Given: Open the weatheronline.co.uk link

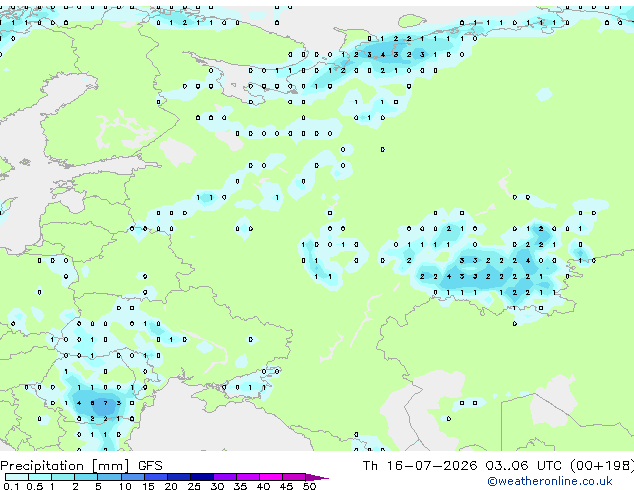Looking at the screenshot, I should 550,481.
